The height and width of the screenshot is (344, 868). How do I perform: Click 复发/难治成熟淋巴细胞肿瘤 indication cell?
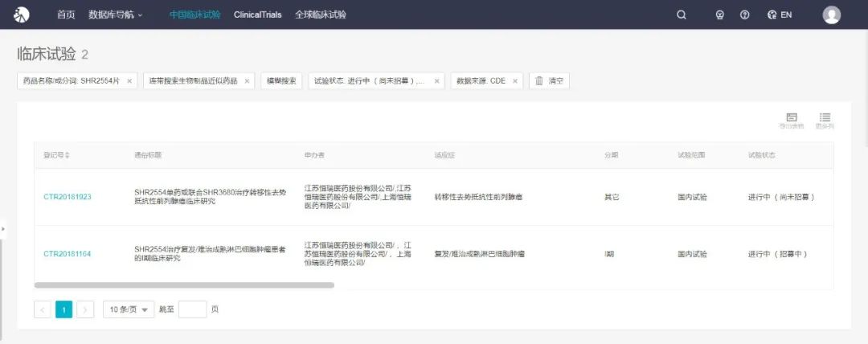tap(479, 254)
